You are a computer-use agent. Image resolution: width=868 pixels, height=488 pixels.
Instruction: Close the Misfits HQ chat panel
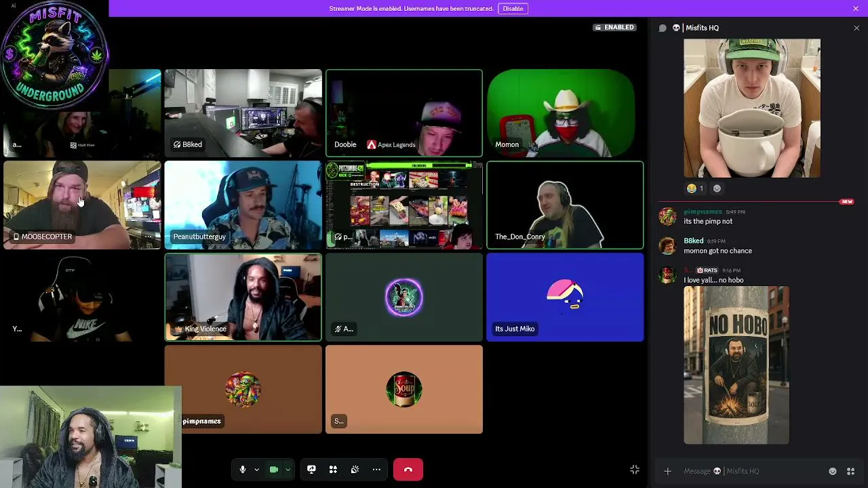tap(856, 28)
